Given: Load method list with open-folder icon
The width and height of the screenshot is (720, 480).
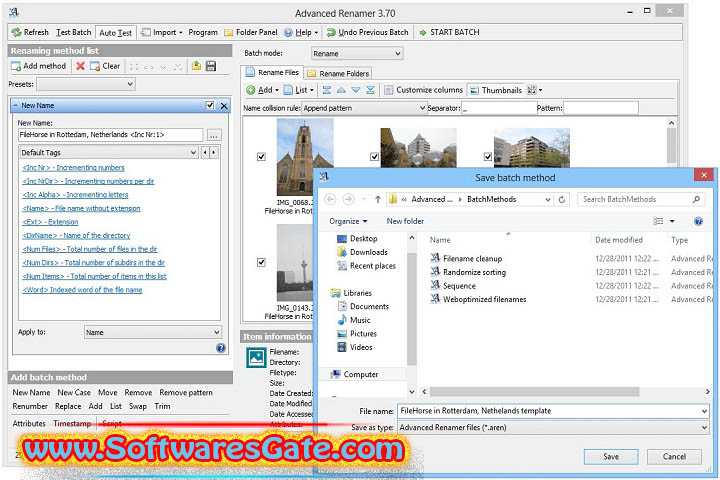Looking at the screenshot, I should (196, 66).
